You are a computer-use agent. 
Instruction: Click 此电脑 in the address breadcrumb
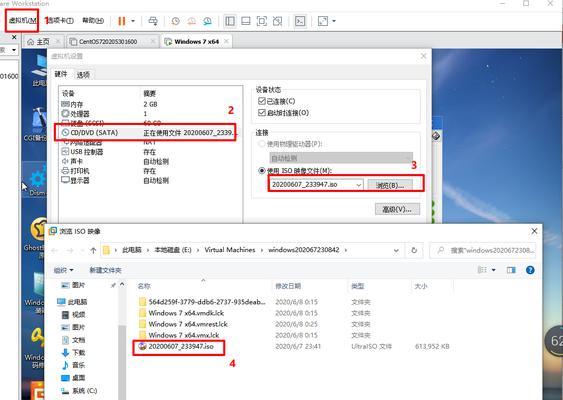coord(132,250)
